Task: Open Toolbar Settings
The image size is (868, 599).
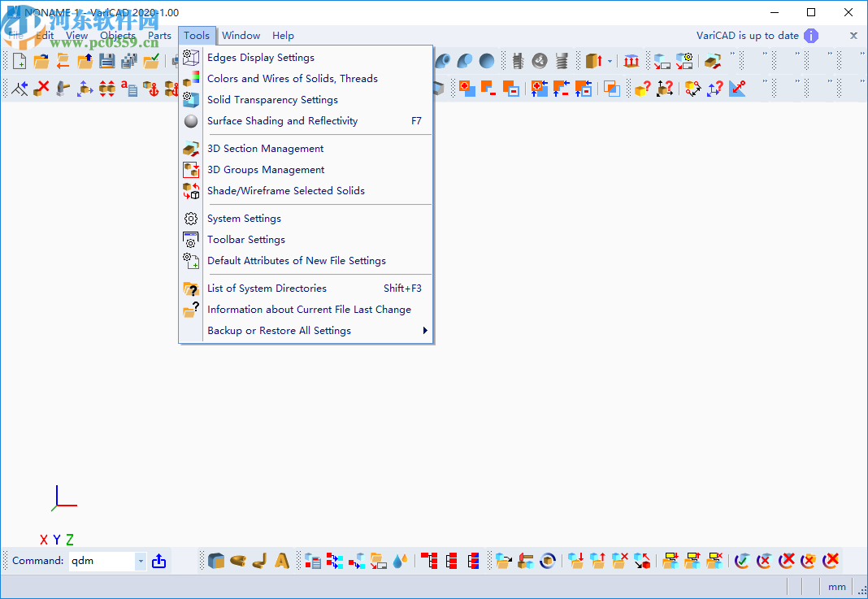Action: pos(306,239)
